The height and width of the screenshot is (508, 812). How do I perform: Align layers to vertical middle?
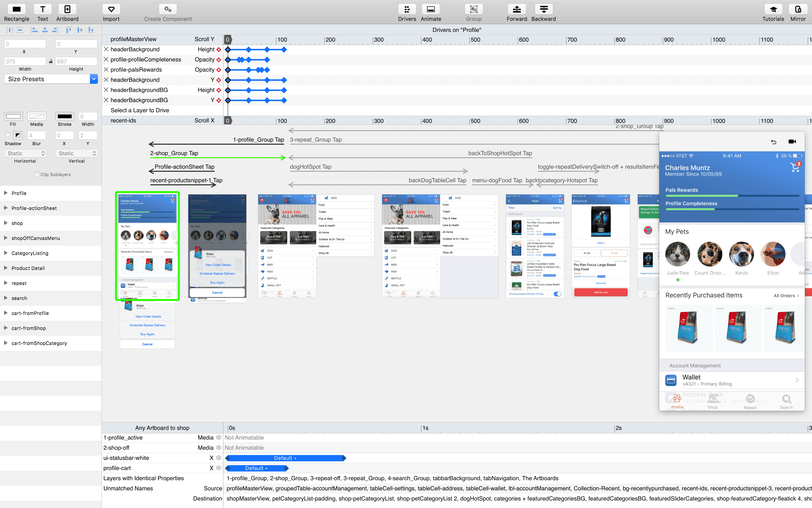click(80, 30)
